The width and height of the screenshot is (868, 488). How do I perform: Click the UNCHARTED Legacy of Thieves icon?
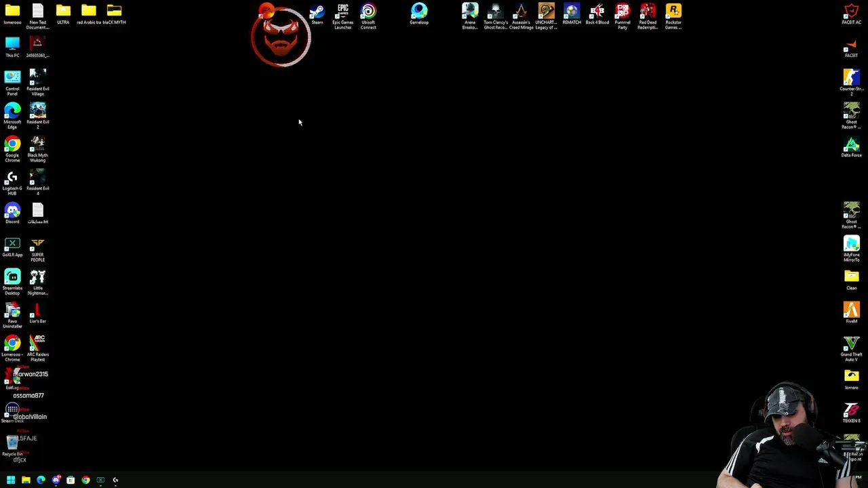546,16
